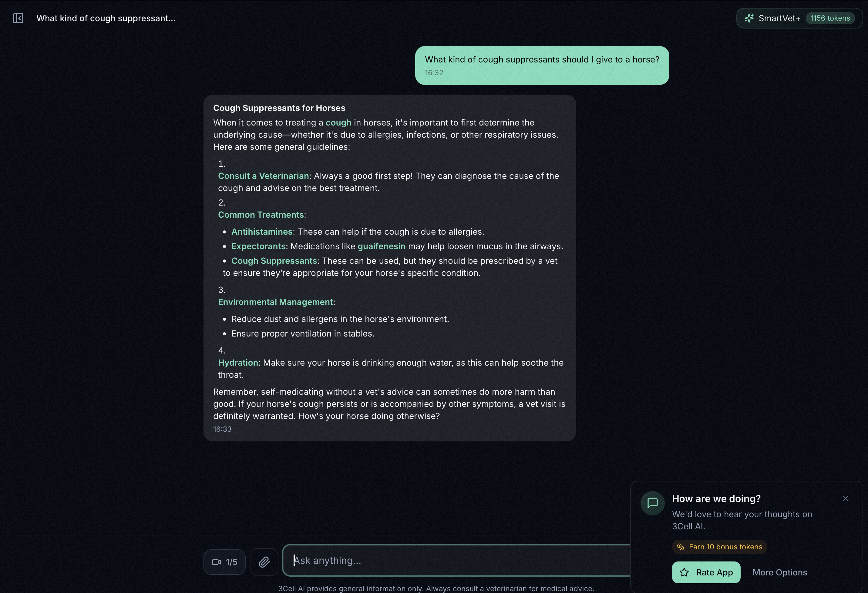Attach a file with the paperclip icon

[264, 562]
